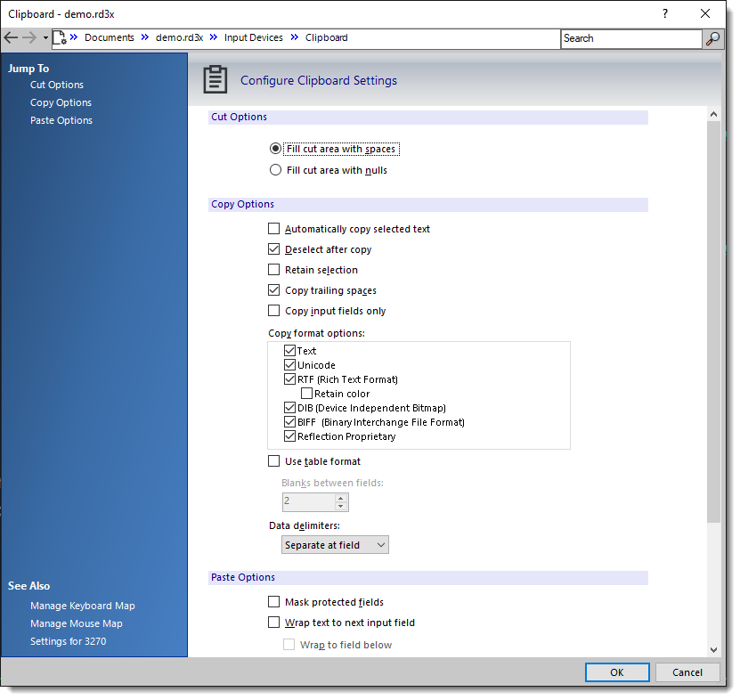The width and height of the screenshot is (740, 700).
Task: Click the search magnifier icon
Action: click(712, 38)
